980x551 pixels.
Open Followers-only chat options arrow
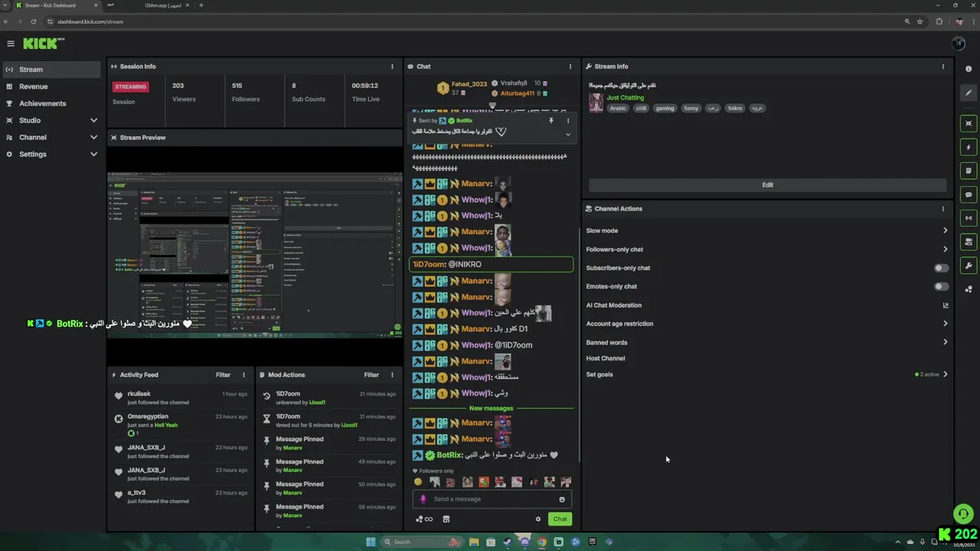pyautogui.click(x=945, y=249)
